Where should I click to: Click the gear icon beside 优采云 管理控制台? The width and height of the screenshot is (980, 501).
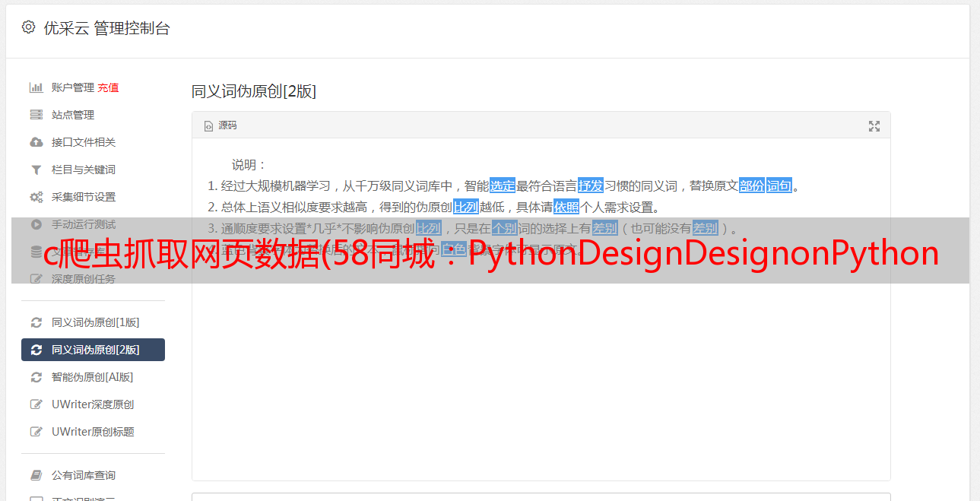coord(28,27)
